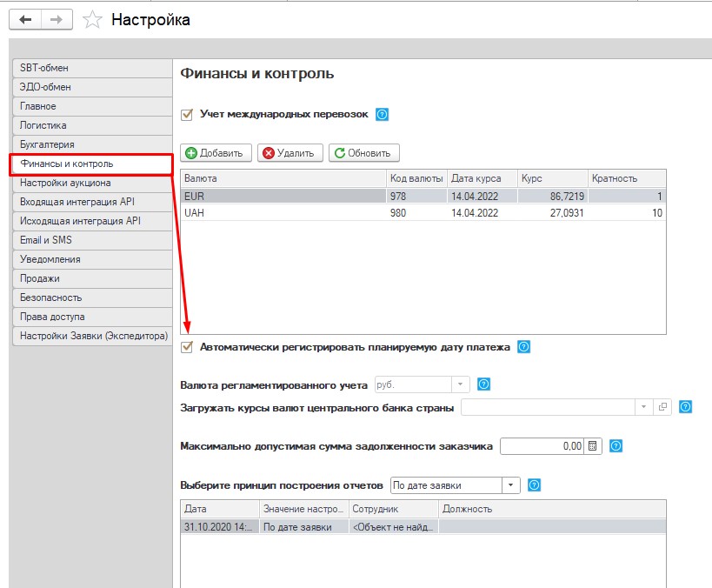712x588 pixels.
Task: Click the <Объект не найд... employee cell
Action: (393, 527)
